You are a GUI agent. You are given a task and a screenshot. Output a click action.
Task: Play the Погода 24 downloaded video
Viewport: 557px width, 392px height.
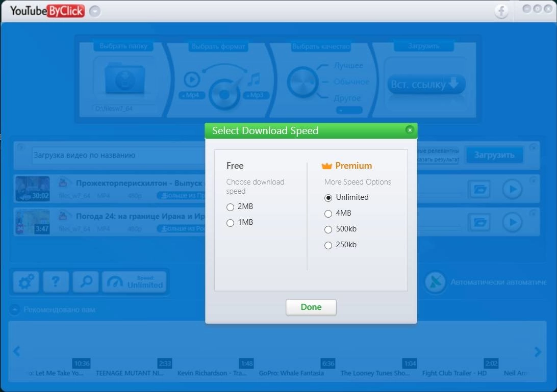click(512, 222)
